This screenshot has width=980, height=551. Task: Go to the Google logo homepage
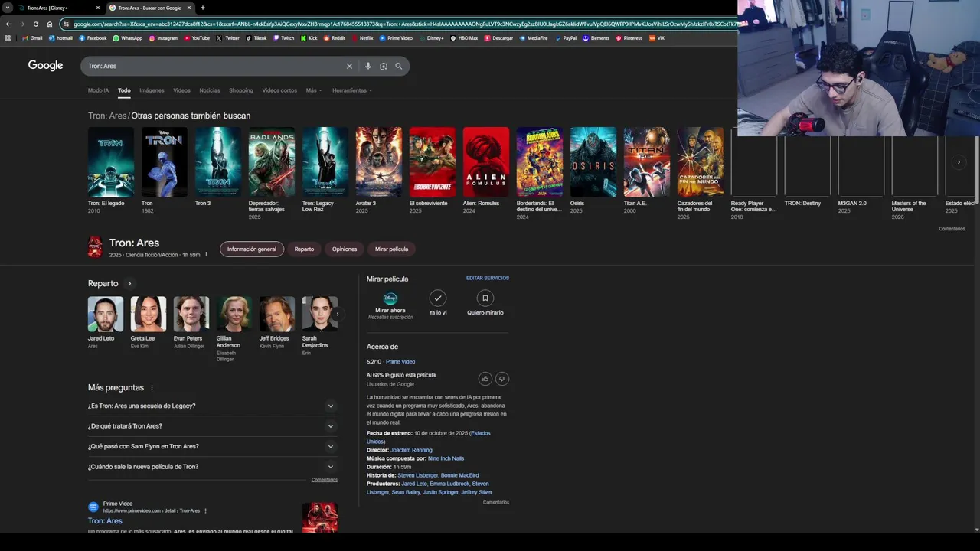pos(45,66)
